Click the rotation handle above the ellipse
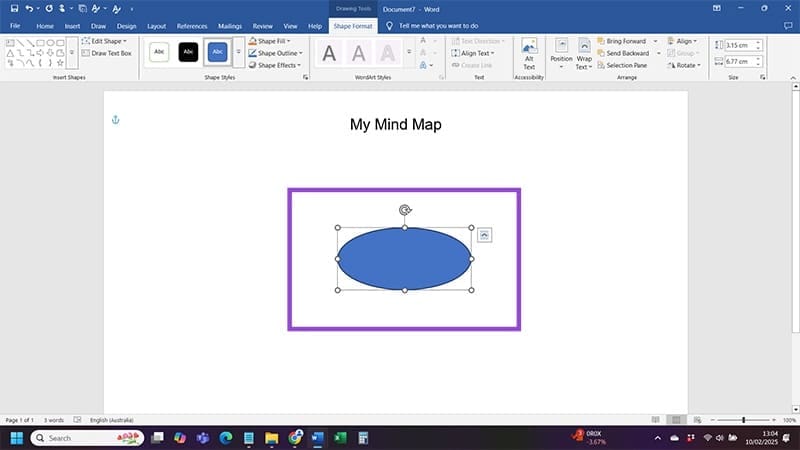800x450 pixels. coord(404,210)
